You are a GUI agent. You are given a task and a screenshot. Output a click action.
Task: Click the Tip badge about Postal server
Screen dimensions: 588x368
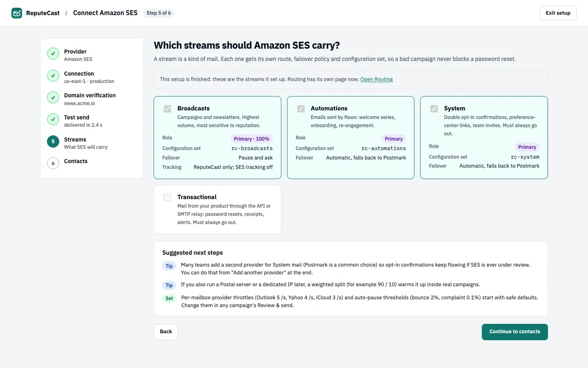169,285
